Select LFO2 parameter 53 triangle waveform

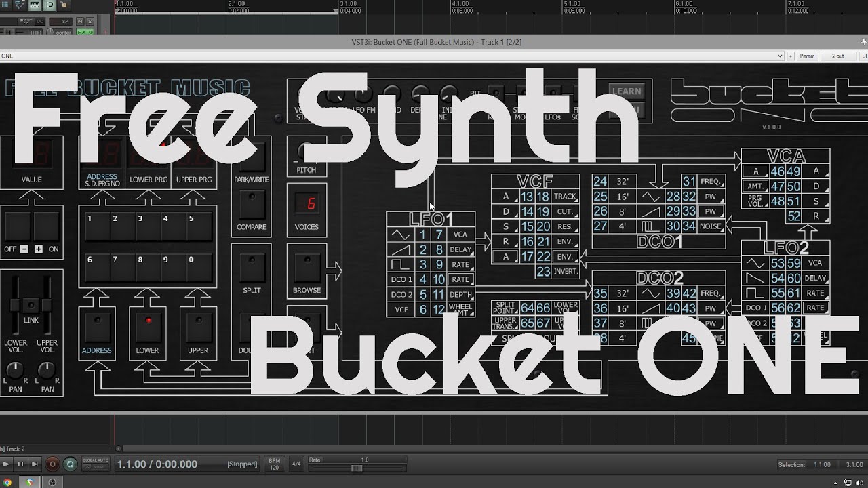click(777, 263)
